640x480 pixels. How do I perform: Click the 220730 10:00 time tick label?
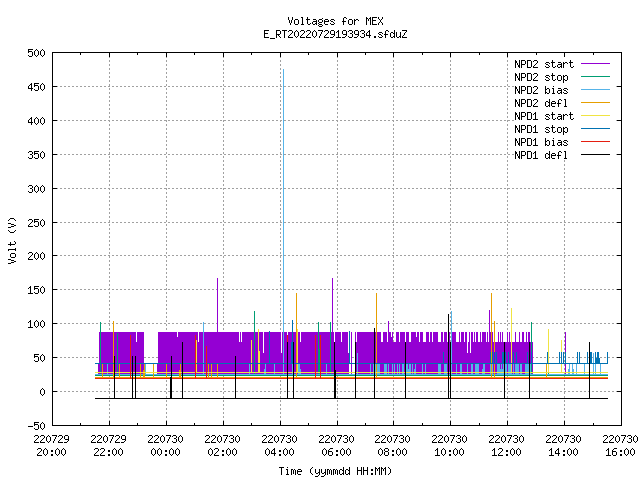point(449,446)
